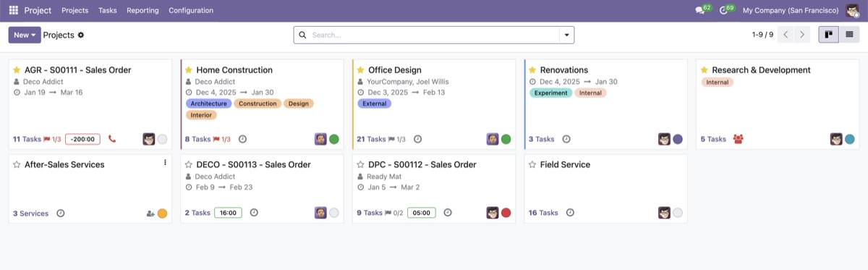Click the clock activity icon on DECO - S00113
The width and height of the screenshot is (868, 270).
click(x=254, y=213)
